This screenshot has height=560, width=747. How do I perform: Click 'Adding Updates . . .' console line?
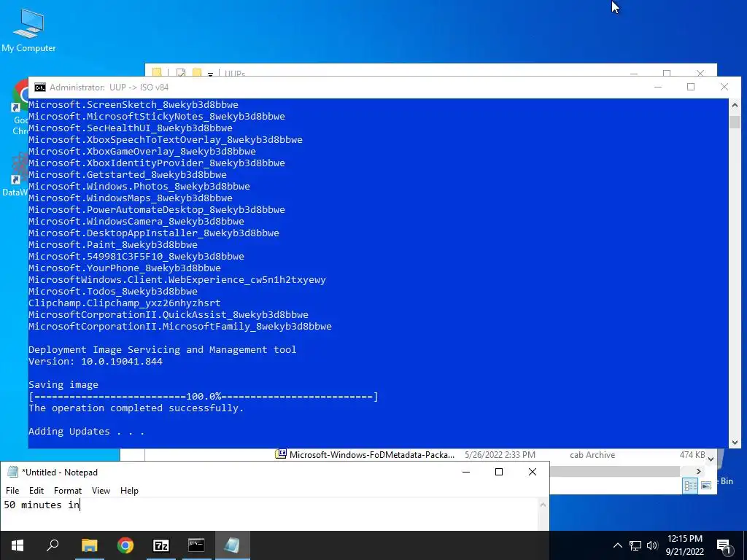pos(86,432)
